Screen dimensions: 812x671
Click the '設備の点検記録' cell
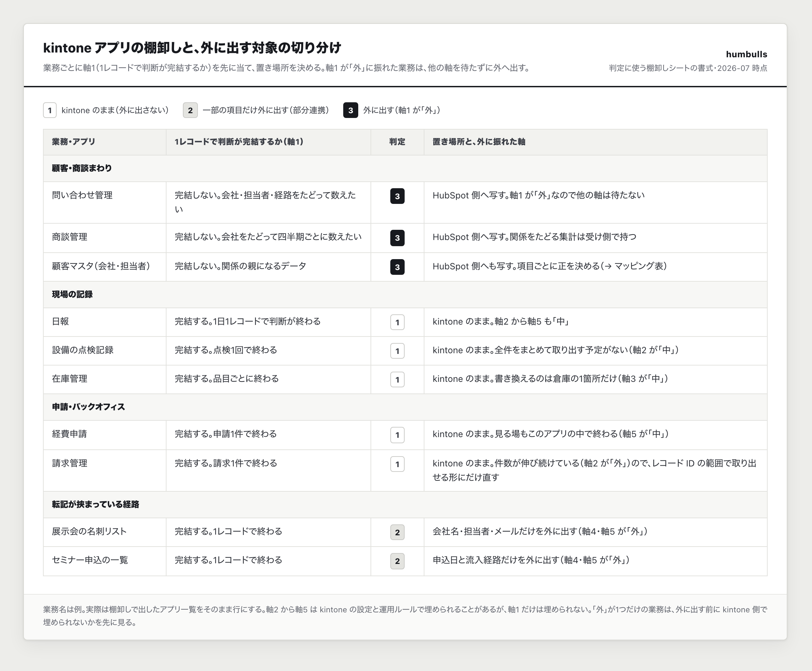[x=104, y=351]
